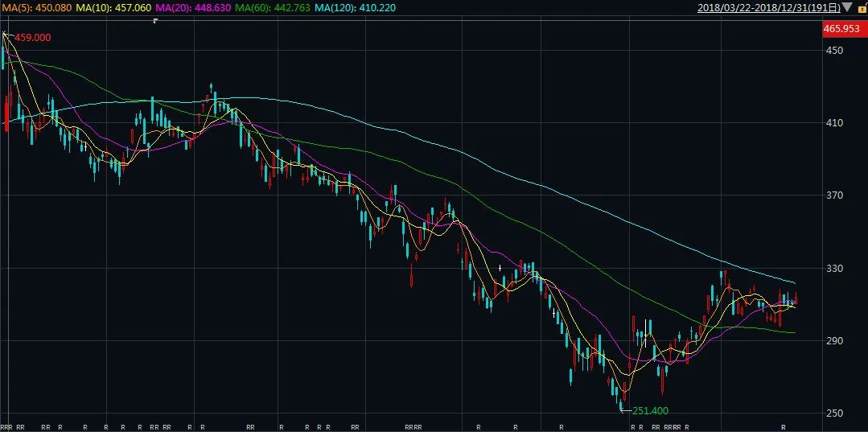Click the 370 label on price axis
The width and height of the screenshot is (868, 432).
pyautogui.click(x=833, y=195)
